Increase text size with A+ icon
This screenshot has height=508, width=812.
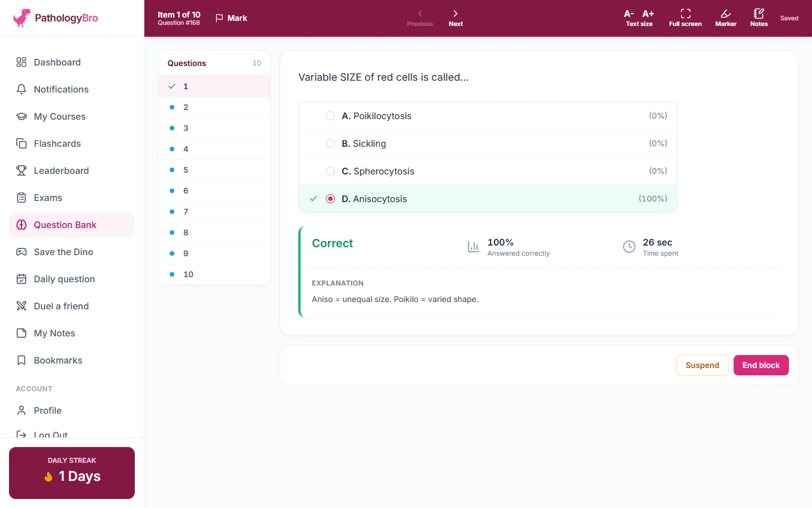click(x=648, y=14)
